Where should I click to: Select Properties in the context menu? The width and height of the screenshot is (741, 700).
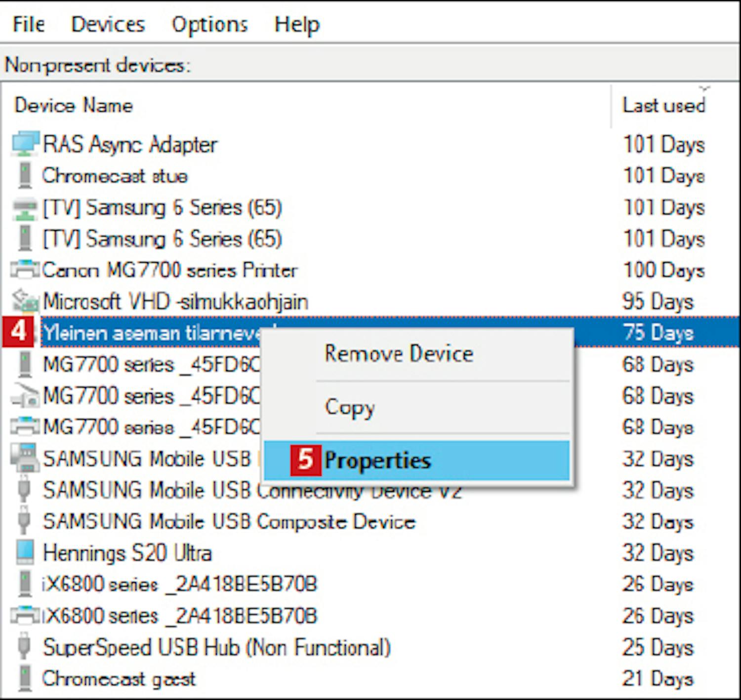click(x=377, y=460)
